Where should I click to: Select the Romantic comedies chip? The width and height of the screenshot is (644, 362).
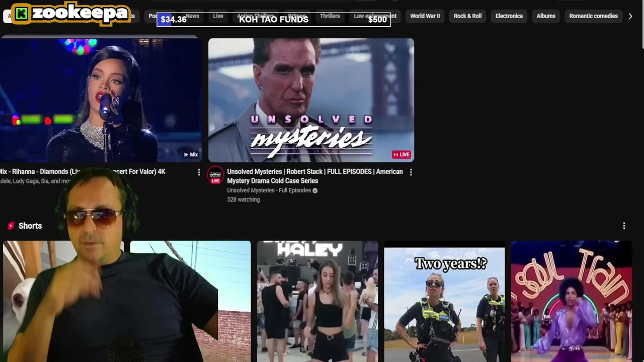point(593,16)
